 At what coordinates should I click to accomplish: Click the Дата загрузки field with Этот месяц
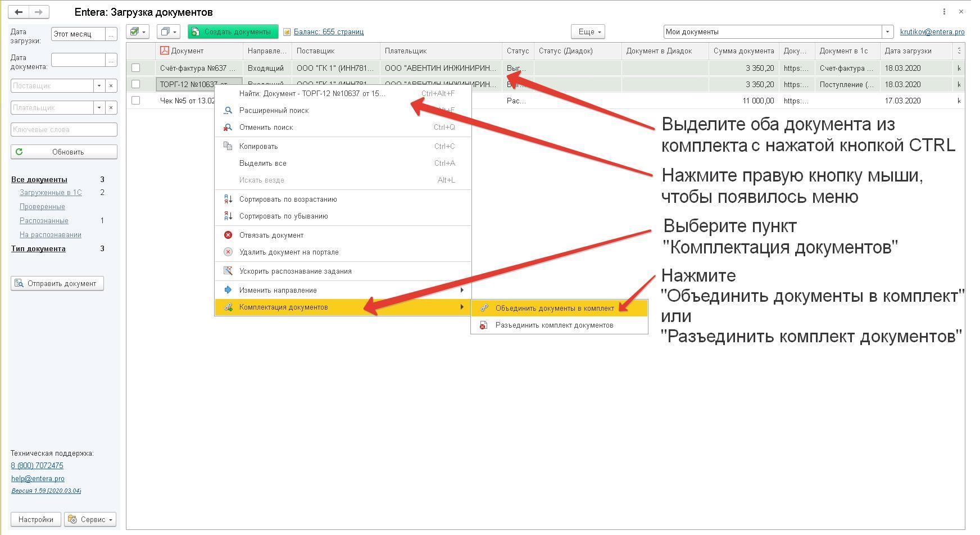78,34
